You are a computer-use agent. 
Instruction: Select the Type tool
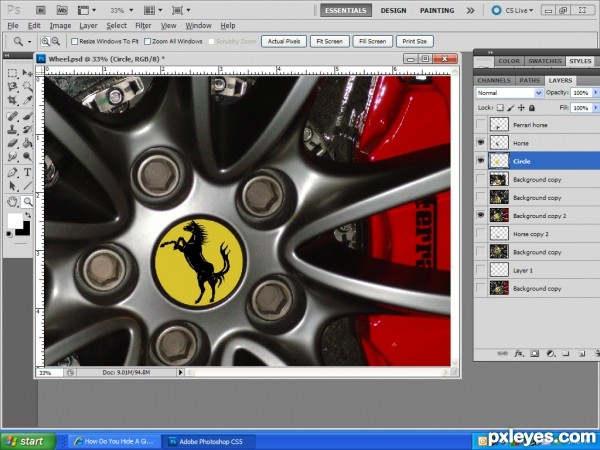27,172
